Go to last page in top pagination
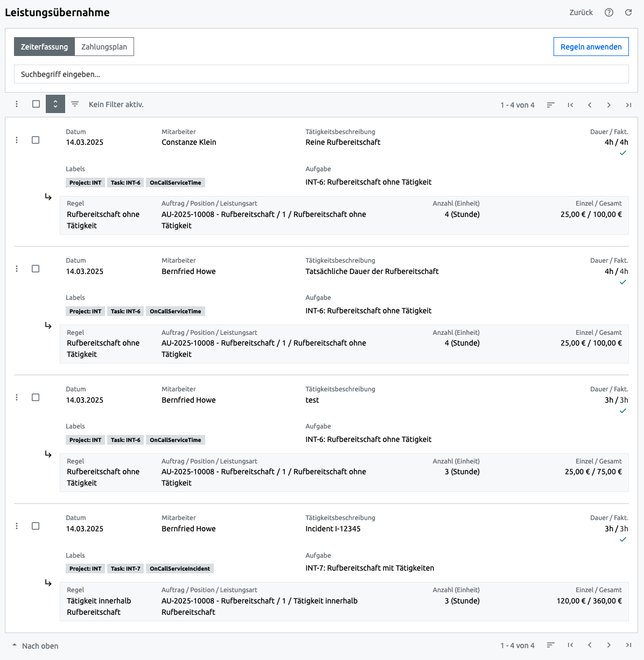Viewport: 644px width, 660px height. tap(628, 105)
